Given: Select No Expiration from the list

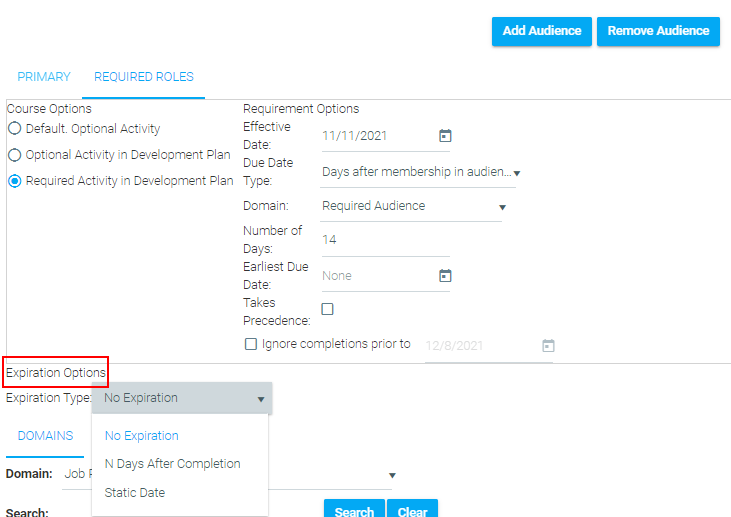Looking at the screenshot, I should click(x=141, y=435).
